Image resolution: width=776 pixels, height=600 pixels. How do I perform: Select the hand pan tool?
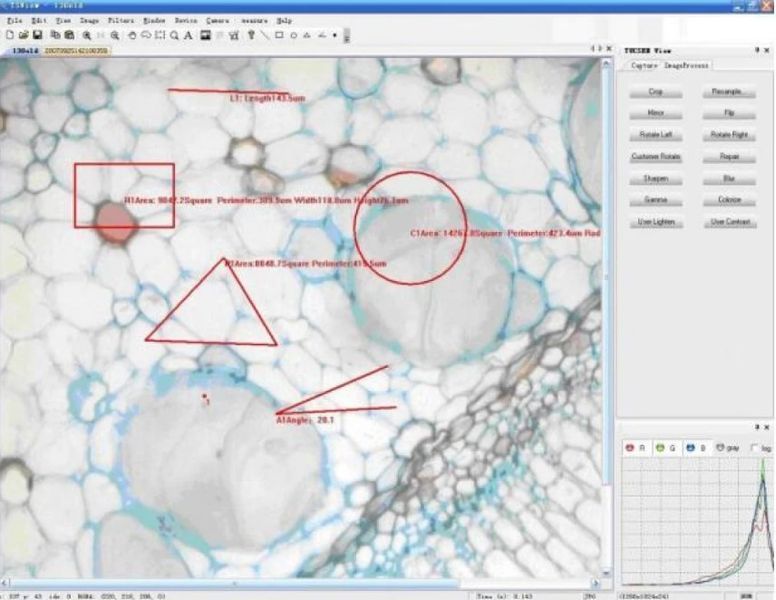tap(132, 35)
